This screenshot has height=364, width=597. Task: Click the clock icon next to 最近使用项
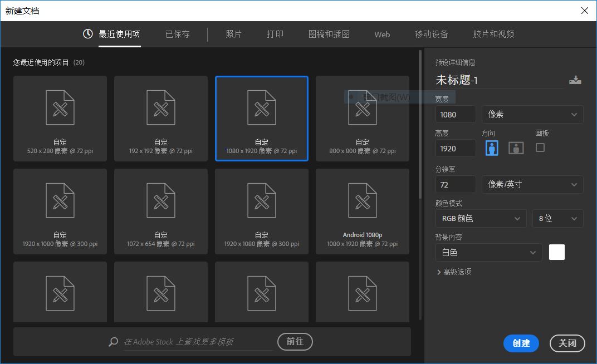(x=87, y=34)
